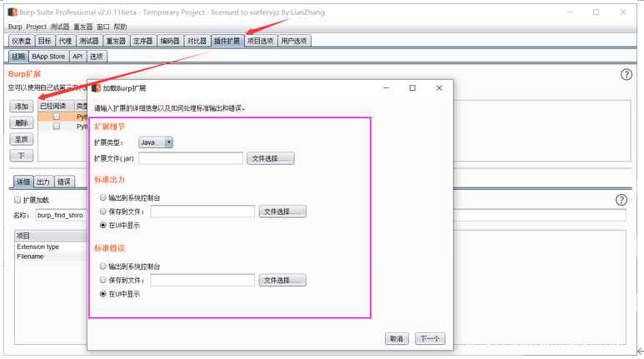Click the 至顶 button
This screenshot has height=359, width=644.
point(22,139)
